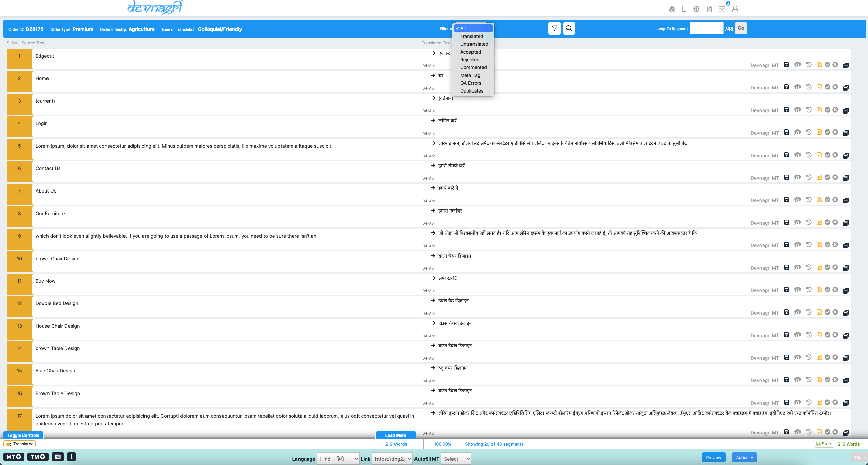This screenshot has height=465, width=868.
Task: Open comments for Blue Chair Design segment
Action: [x=797, y=380]
